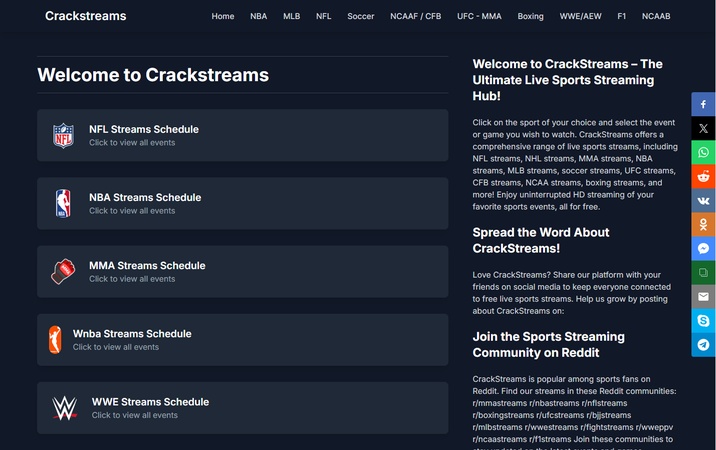Go to F1 in navigation

(x=621, y=16)
